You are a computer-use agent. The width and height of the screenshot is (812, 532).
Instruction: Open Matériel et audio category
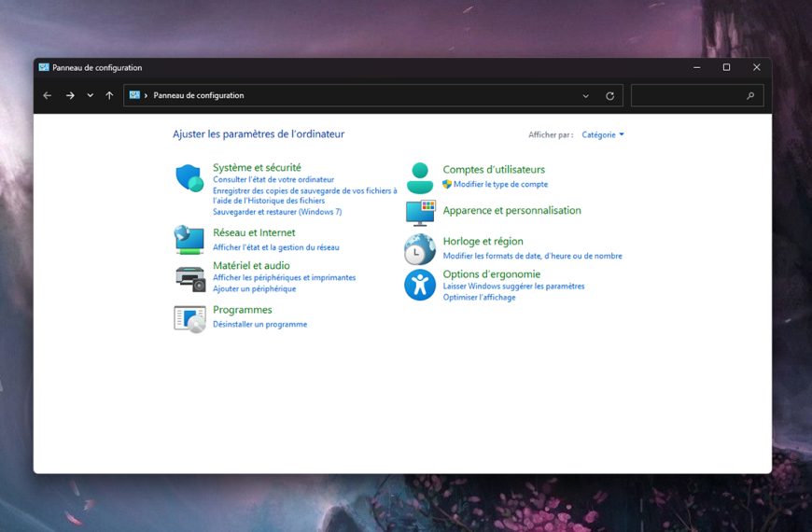pyautogui.click(x=251, y=265)
